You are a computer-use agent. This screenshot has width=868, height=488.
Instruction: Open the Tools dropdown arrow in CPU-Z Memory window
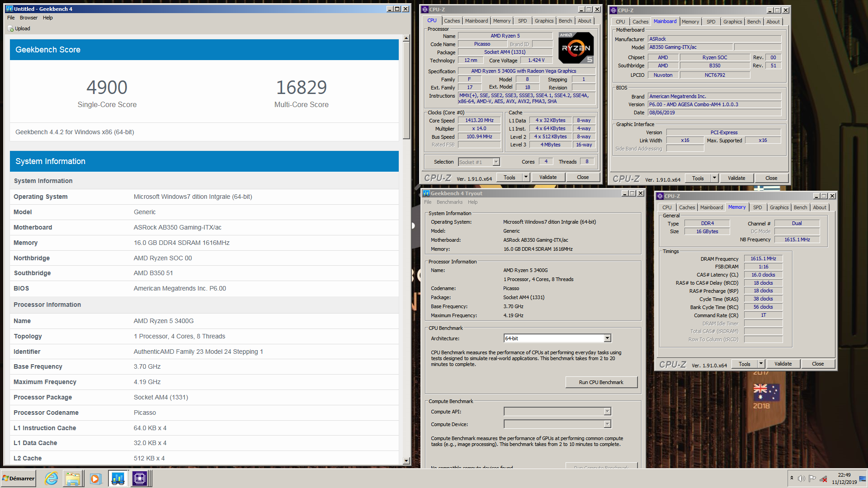[761, 364]
